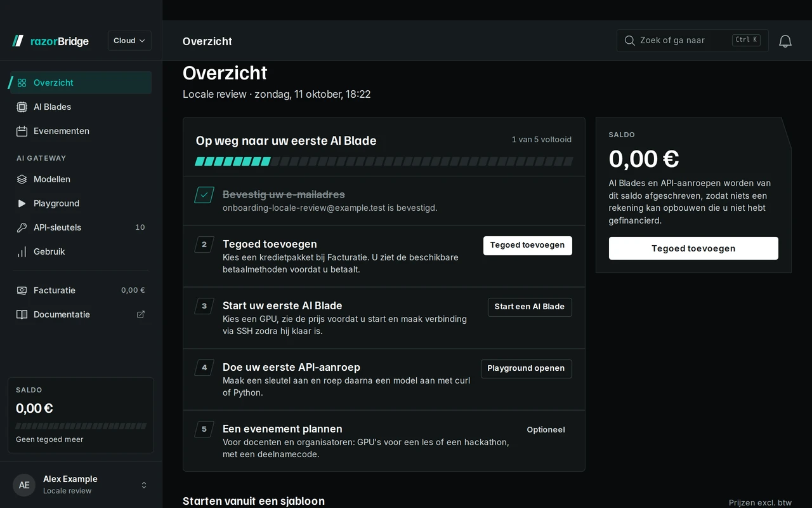The width and height of the screenshot is (812, 508).
Task: Open the Gebruik sidebar page
Action: (x=81, y=251)
